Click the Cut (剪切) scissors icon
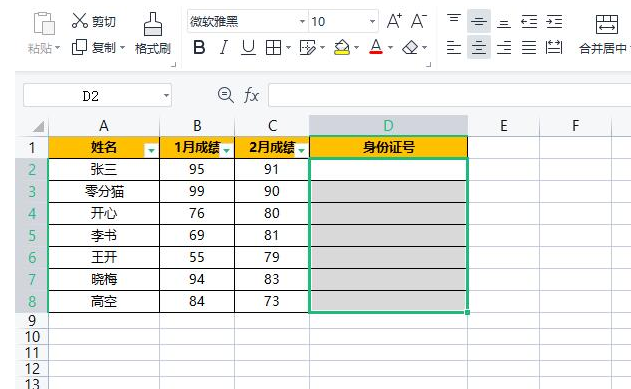 coord(80,21)
